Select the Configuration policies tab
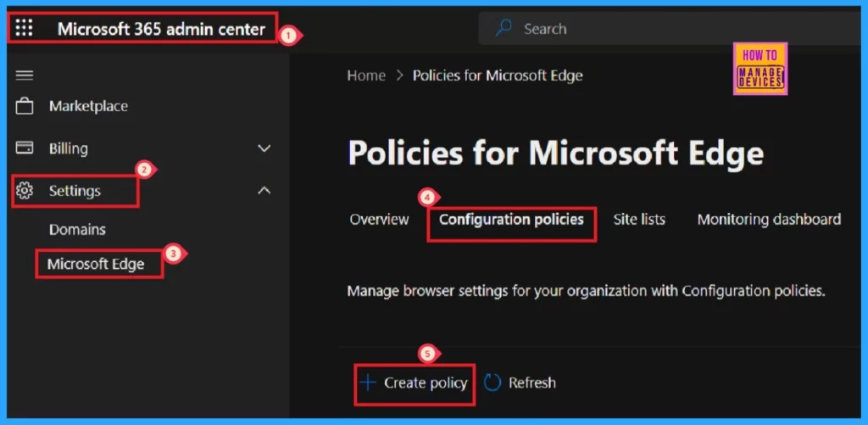This screenshot has height=425, width=868. [511, 220]
